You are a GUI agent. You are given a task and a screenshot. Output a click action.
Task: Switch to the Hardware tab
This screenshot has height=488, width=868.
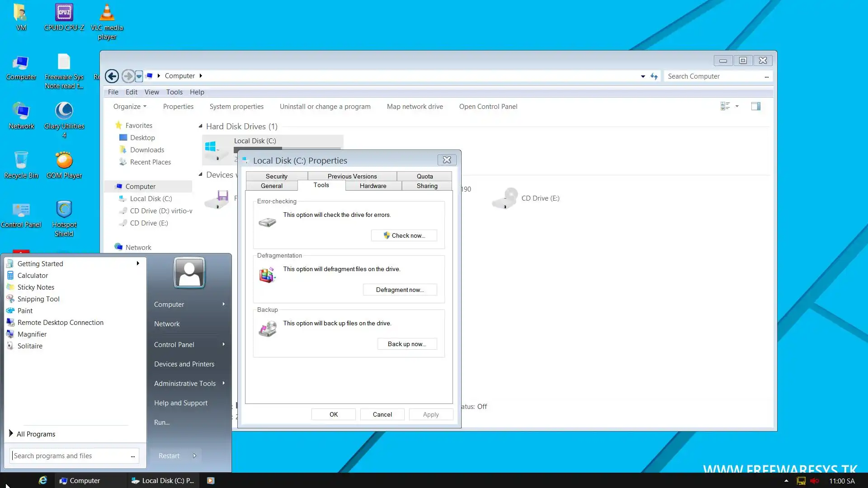(373, 186)
